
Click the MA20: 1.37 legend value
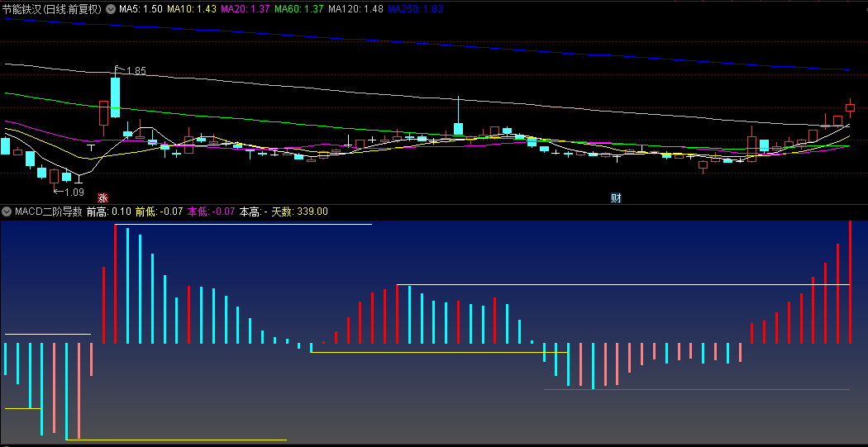[x=246, y=9]
